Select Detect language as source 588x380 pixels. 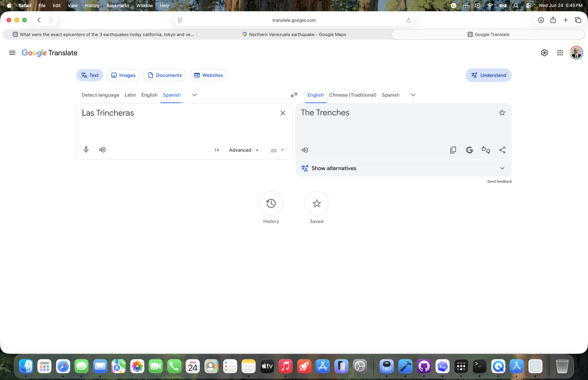[x=100, y=95]
